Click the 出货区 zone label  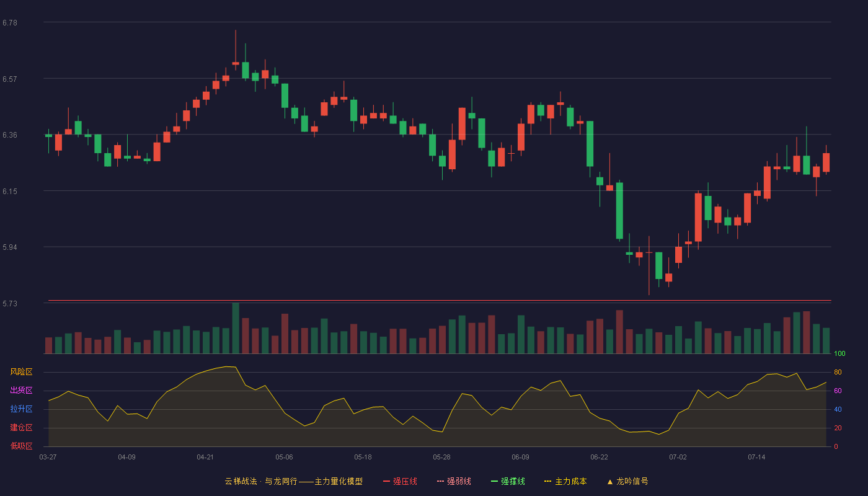21,391
